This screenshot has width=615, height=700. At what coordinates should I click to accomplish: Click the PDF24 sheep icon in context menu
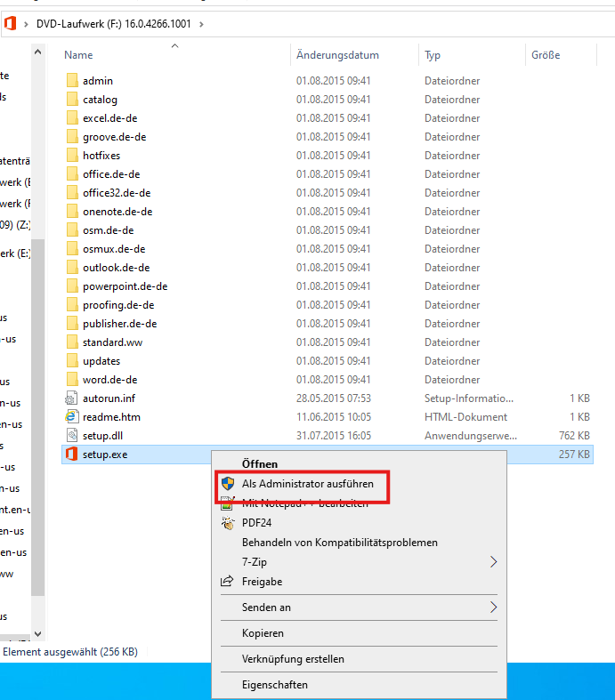227,523
